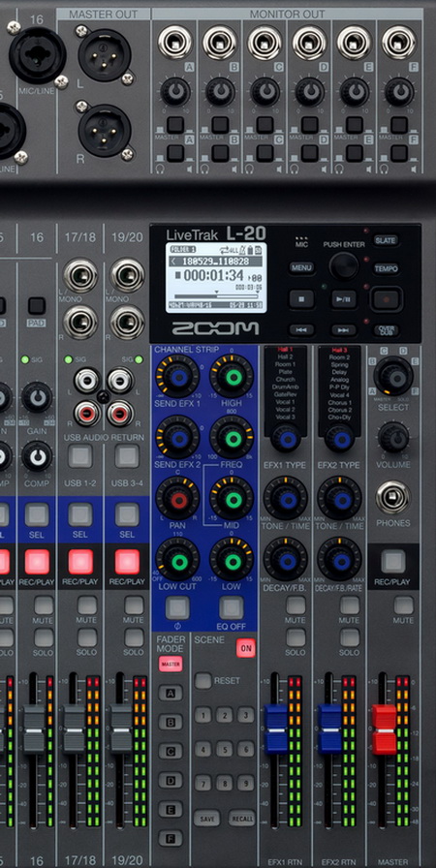The height and width of the screenshot is (868, 436).
Task: Mute the EFX1 return channel
Action: [296, 605]
